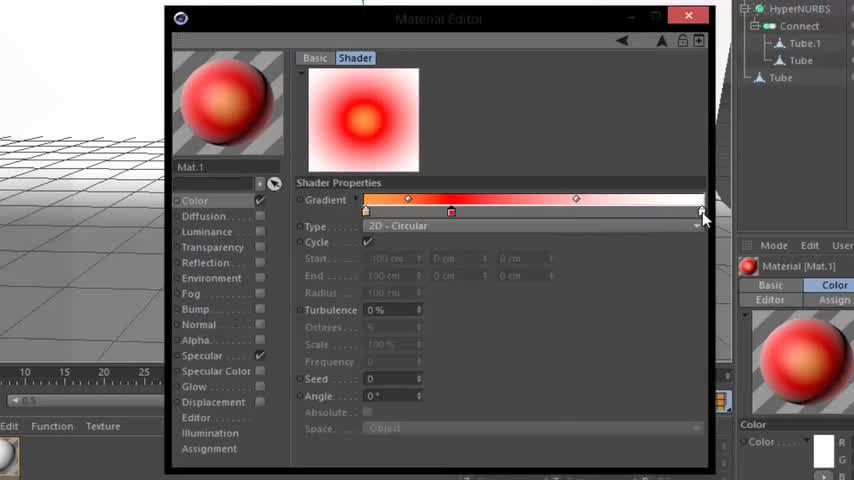Open the Displacement channel
854x480 pixels.
[x=214, y=402]
